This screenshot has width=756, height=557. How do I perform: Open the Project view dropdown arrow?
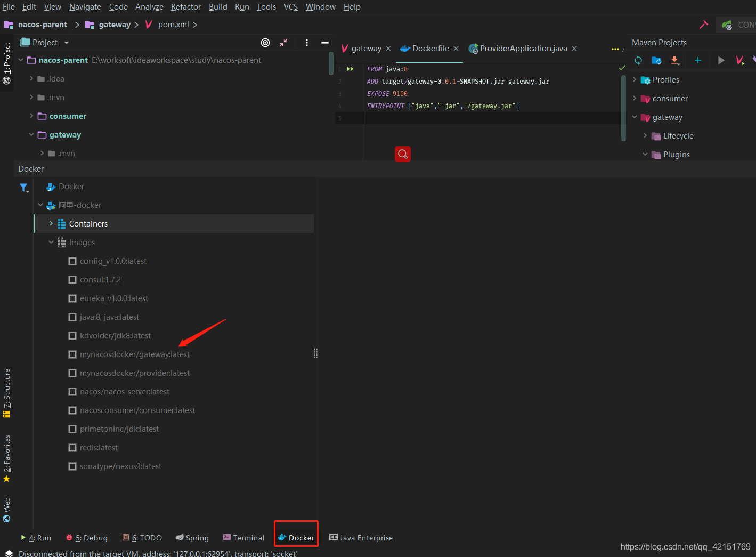pyautogui.click(x=67, y=43)
